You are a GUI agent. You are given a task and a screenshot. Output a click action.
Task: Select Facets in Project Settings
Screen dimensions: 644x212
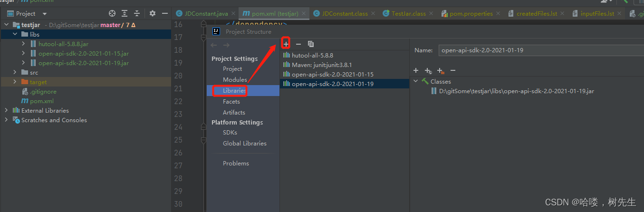click(x=231, y=101)
